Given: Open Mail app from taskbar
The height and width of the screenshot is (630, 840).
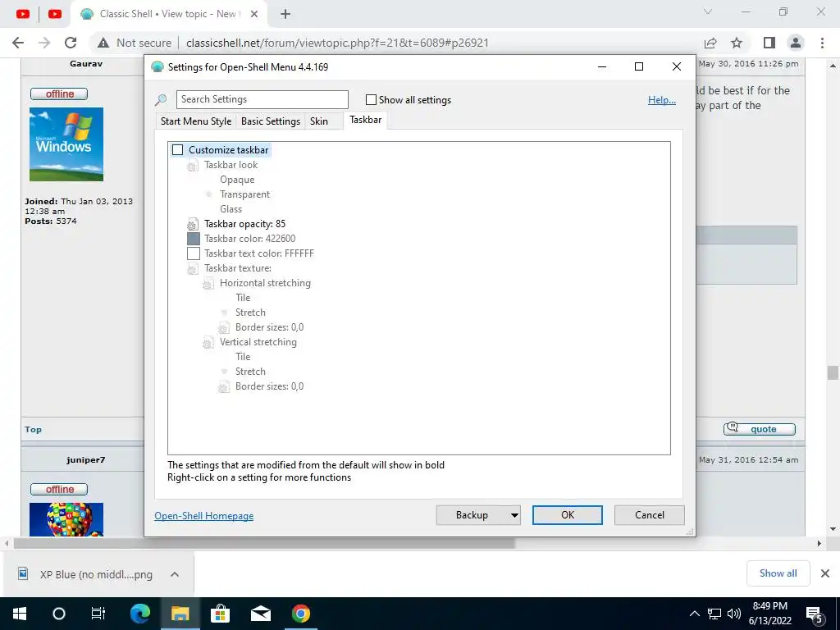Looking at the screenshot, I should pyautogui.click(x=260, y=614).
